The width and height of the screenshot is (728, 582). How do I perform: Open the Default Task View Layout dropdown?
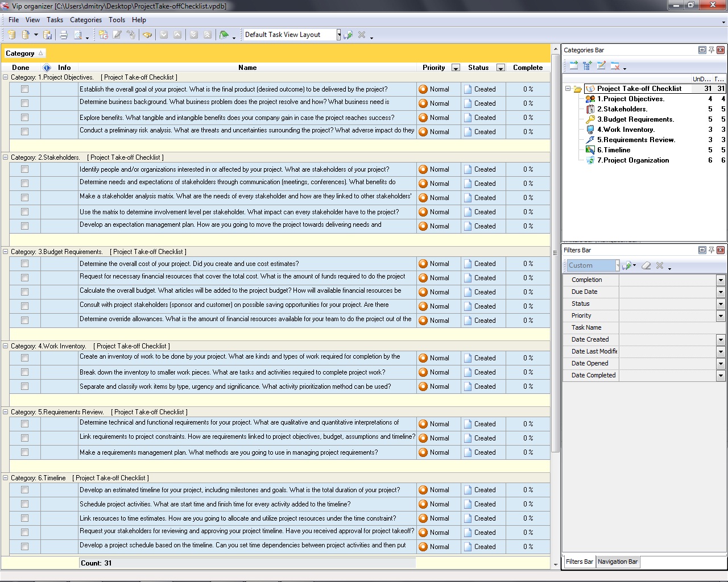tap(338, 35)
